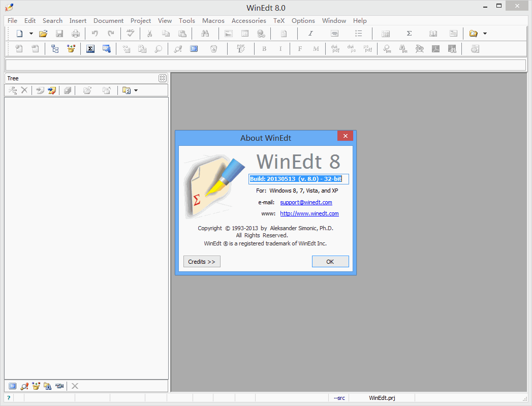
Task: Click the PDF TeXify icon
Action: pyautogui.click(x=241, y=49)
